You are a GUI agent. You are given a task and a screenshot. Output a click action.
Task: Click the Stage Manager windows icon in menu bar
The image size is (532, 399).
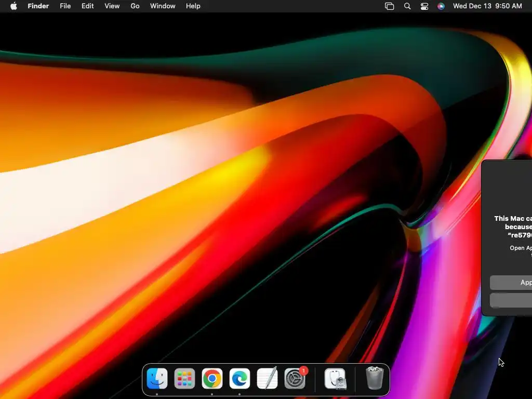(390, 6)
